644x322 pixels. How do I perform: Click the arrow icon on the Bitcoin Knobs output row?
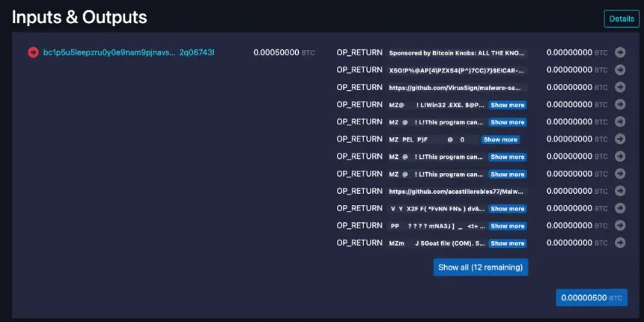tap(620, 52)
